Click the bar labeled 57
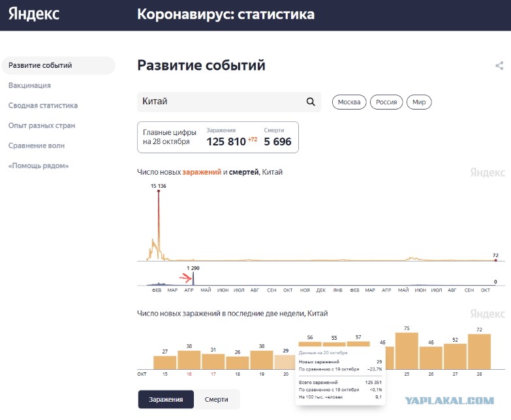Screen dimensions: 511x420 (x=358, y=344)
